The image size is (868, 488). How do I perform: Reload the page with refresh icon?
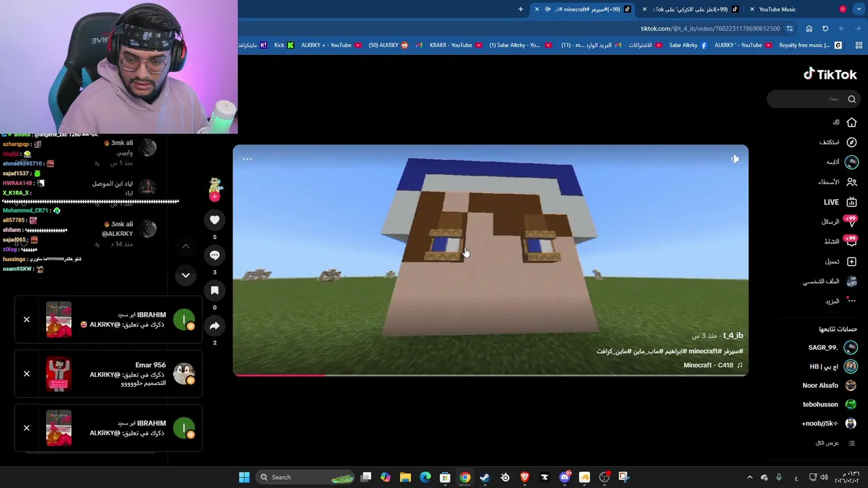[x=825, y=28]
